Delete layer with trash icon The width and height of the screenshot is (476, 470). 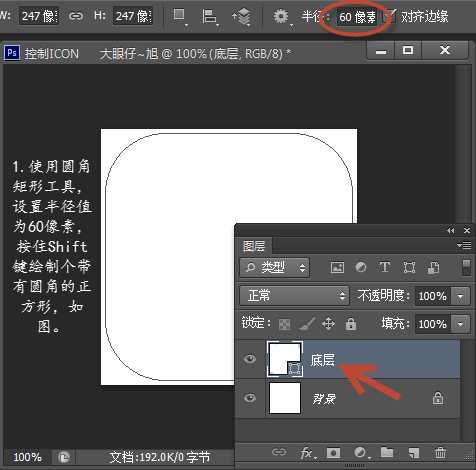pos(440,453)
